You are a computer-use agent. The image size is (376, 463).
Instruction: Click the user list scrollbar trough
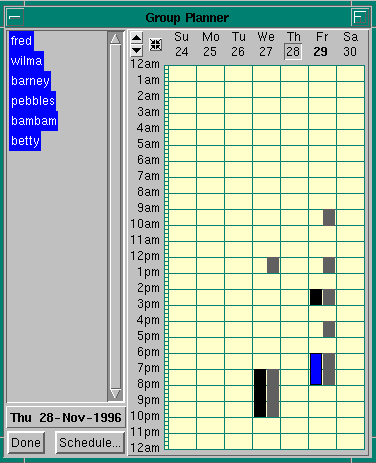coord(115,216)
